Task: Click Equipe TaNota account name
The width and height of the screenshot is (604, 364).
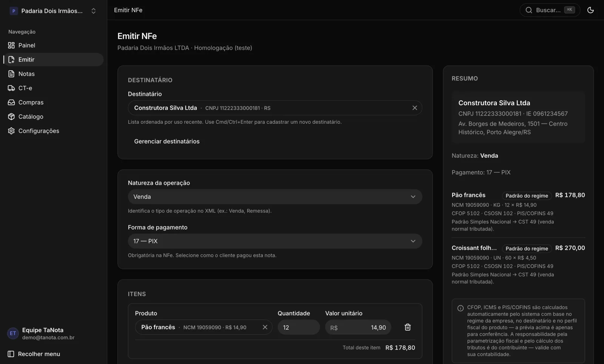Action: pyautogui.click(x=43, y=330)
